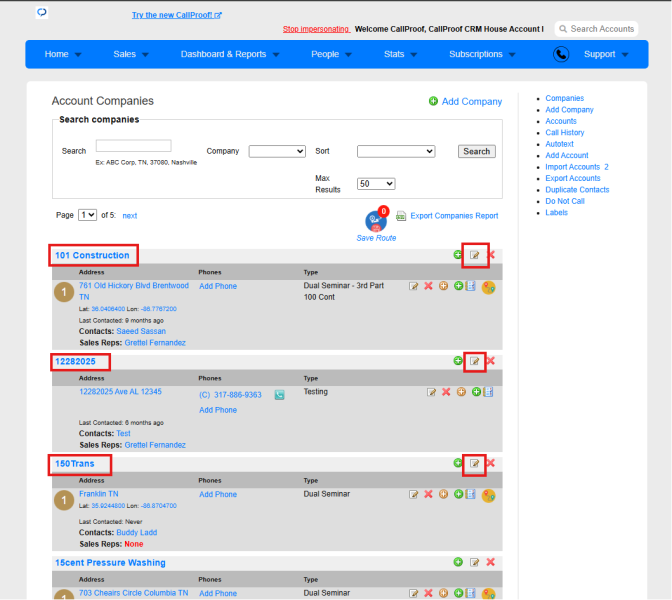Focus the Search Accounts field
672x600 pixels.
click(597, 29)
